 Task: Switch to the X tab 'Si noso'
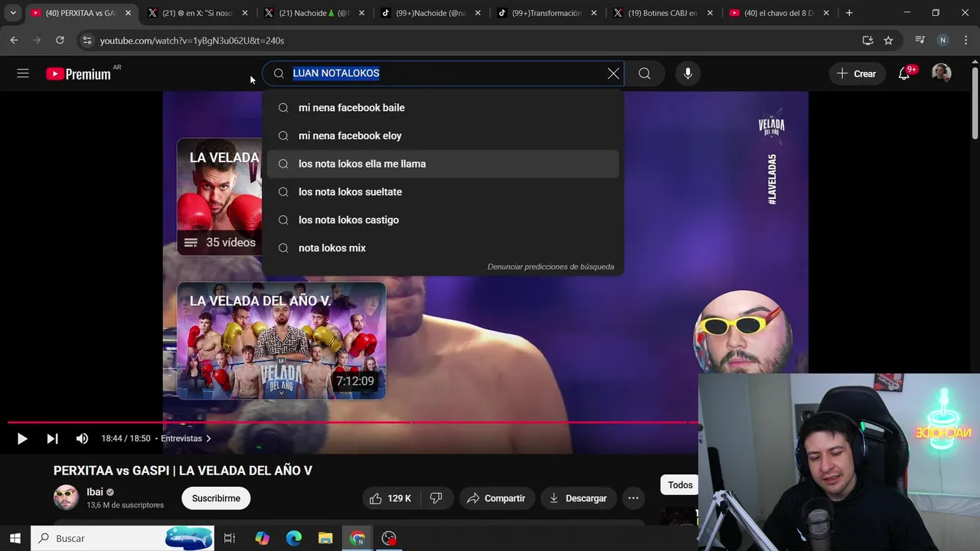198,13
